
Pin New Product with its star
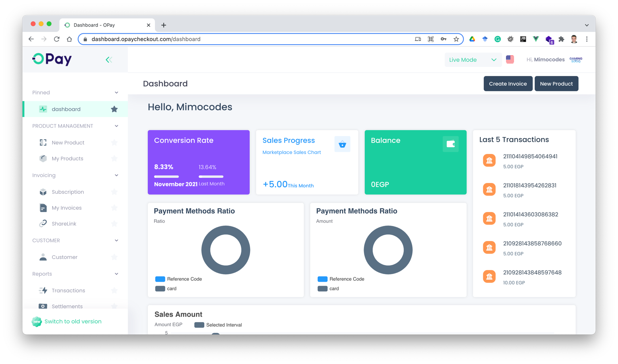pyautogui.click(x=114, y=142)
